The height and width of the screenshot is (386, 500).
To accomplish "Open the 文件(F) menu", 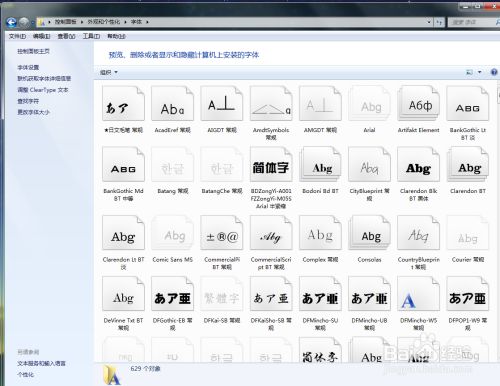I will [17, 36].
